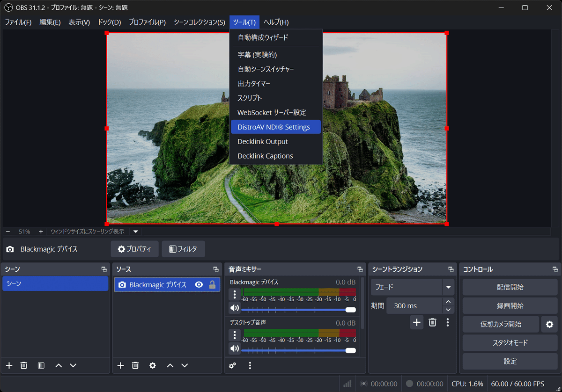Image resolution: width=562 pixels, height=392 pixels.
Task: Open advanced audio properties gear in mixer
Action: tap(233, 365)
